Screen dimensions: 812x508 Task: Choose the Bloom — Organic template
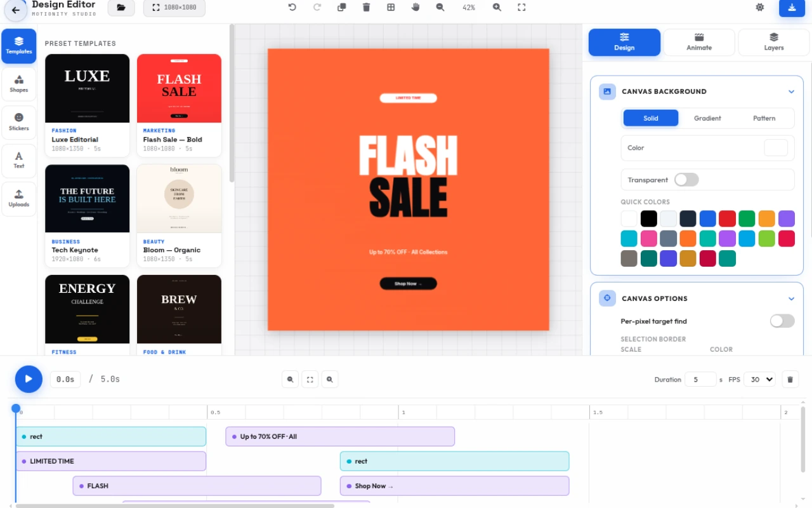click(179, 216)
